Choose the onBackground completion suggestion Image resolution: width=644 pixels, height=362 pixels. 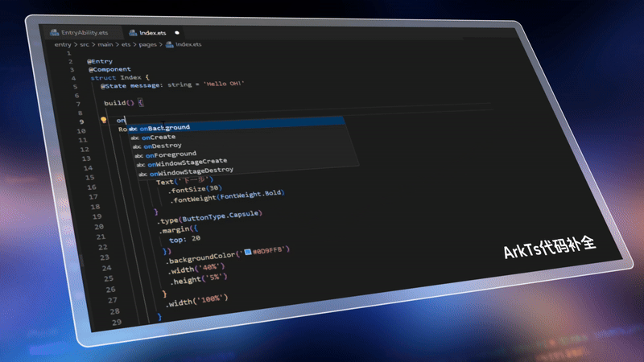click(236, 126)
